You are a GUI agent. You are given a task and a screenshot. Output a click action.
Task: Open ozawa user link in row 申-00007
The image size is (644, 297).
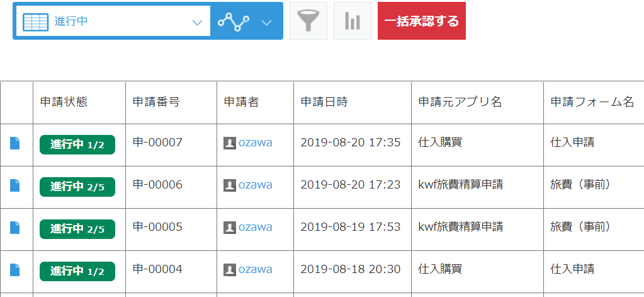click(255, 143)
